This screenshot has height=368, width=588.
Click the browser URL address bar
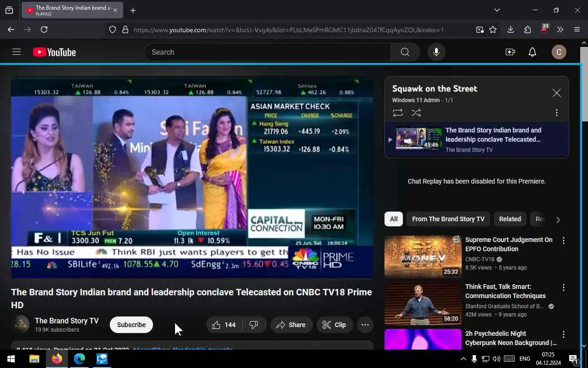(288, 30)
